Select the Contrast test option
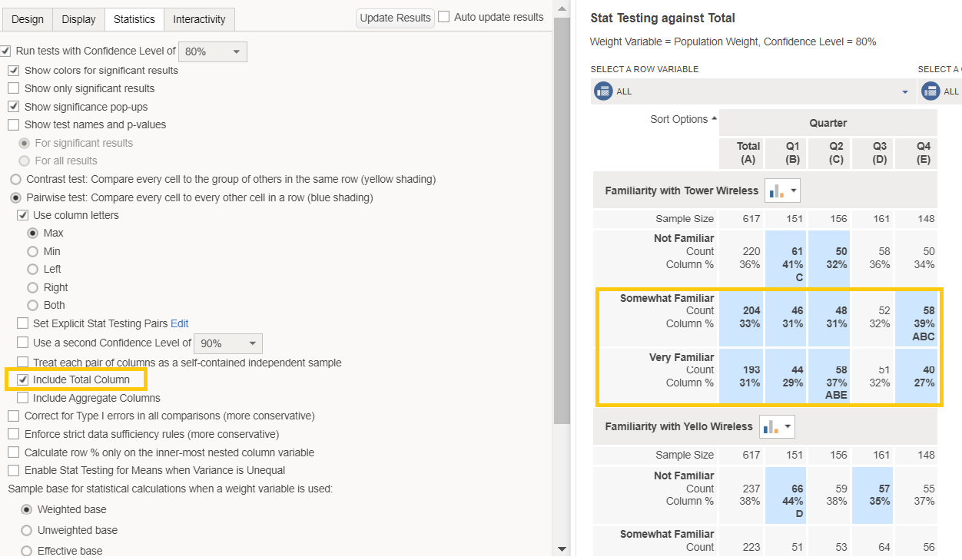 pyautogui.click(x=15, y=179)
